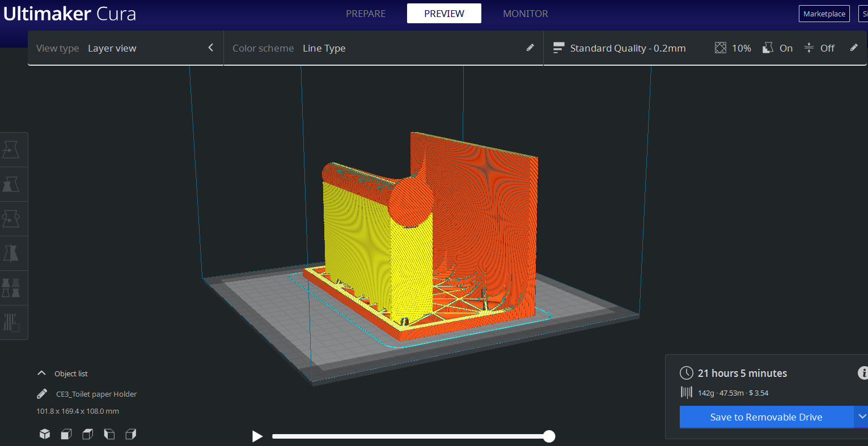Select the Support Blocker tool
The width and height of the screenshot is (868, 446).
11,322
